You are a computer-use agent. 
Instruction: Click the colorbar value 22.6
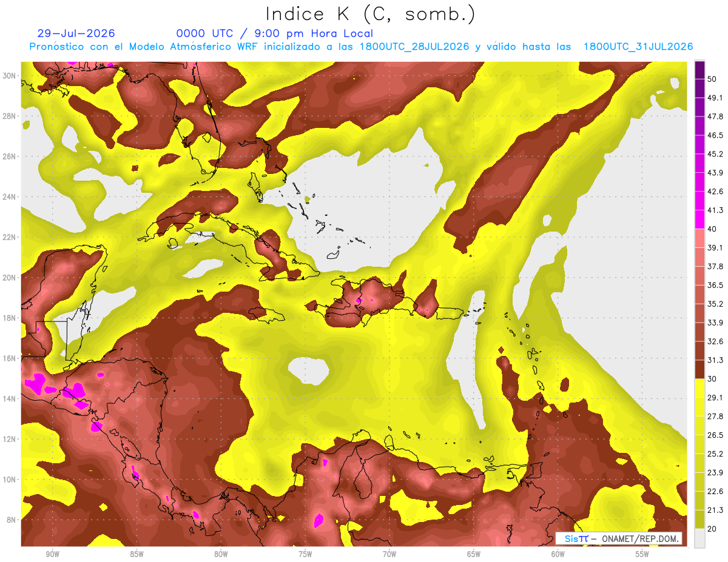coord(715,491)
